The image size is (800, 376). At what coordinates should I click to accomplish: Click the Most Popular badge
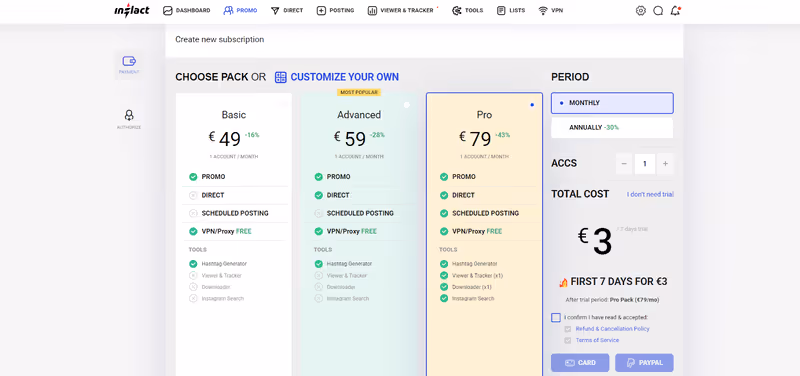pyautogui.click(x=359, y=92)
